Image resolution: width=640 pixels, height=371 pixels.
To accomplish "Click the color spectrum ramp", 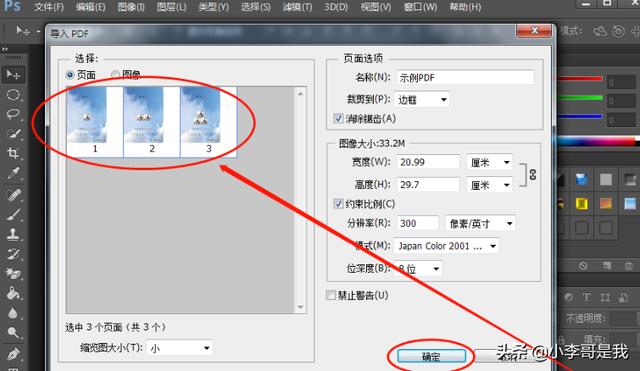I will pos(597,141).
